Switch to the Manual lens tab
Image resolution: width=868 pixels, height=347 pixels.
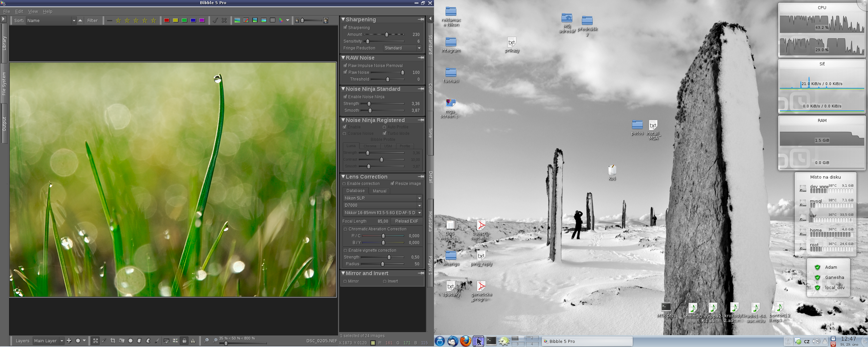379,191
